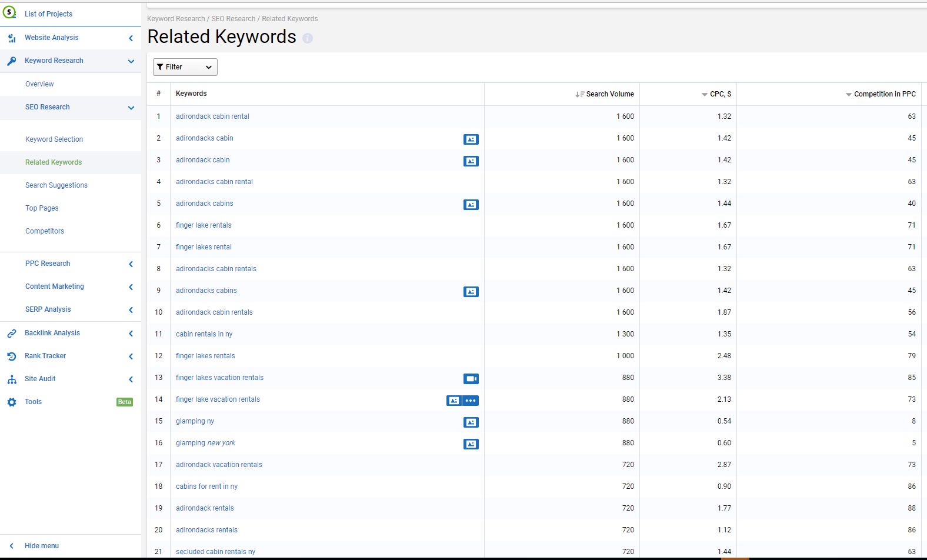Click image SERP icon for glamping new york
927x560 pixels.
pyautogui.click(x=471, y=444)
